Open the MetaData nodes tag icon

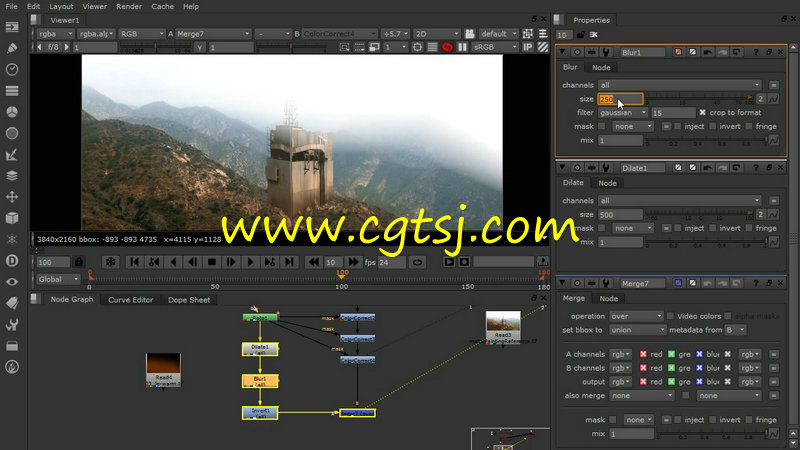click(x=12, y=303)
